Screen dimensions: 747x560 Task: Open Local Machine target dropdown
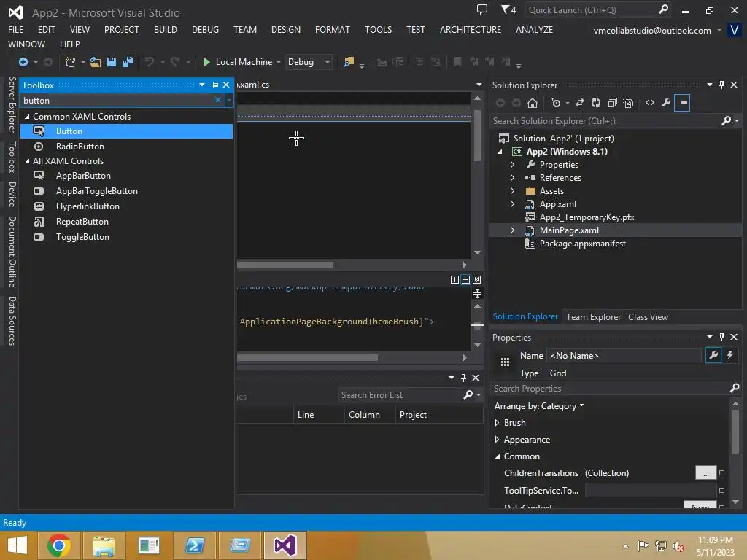coord(279,63)
